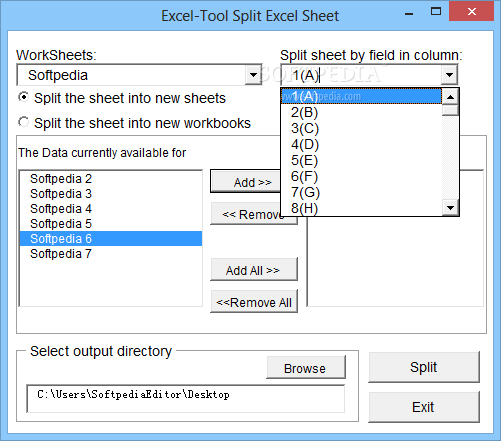The width and height of the screenshot is (501, 441).
Task: Choose 8(H) in the column list
Action: click(361, 208)
